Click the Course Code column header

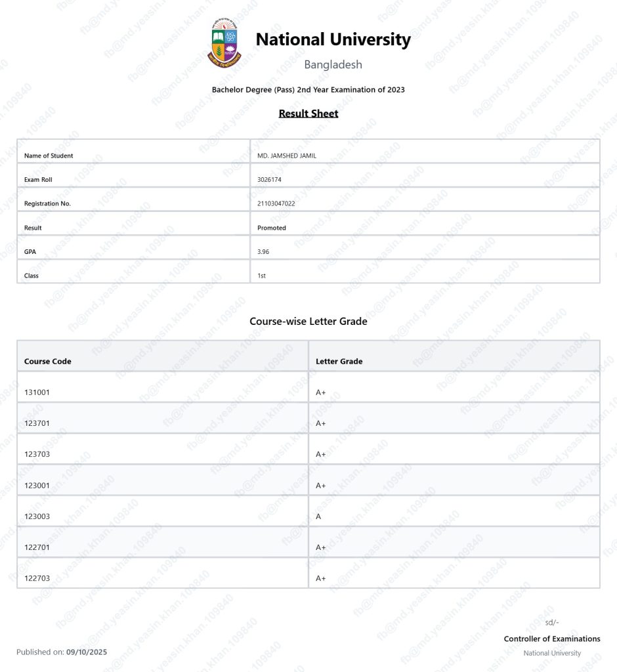point(48,362)
